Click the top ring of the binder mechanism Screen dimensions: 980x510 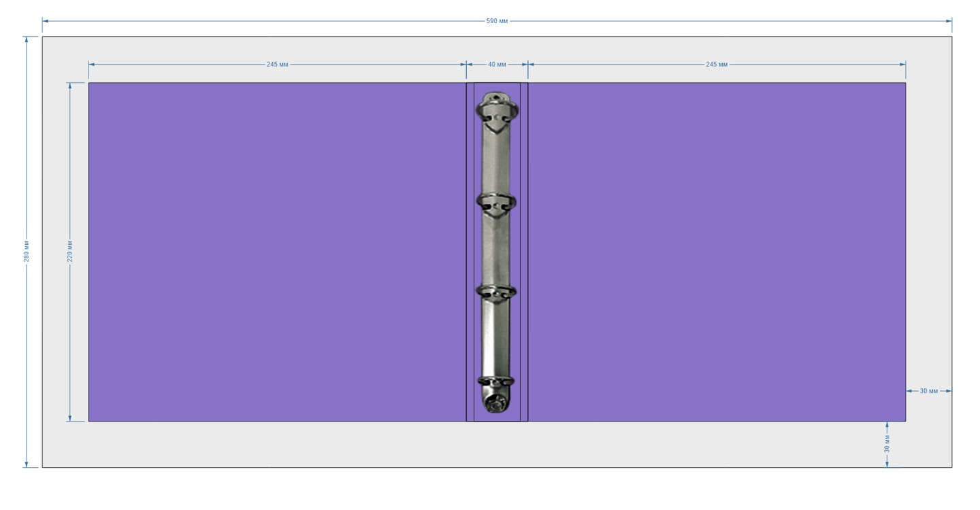point(497,110)
